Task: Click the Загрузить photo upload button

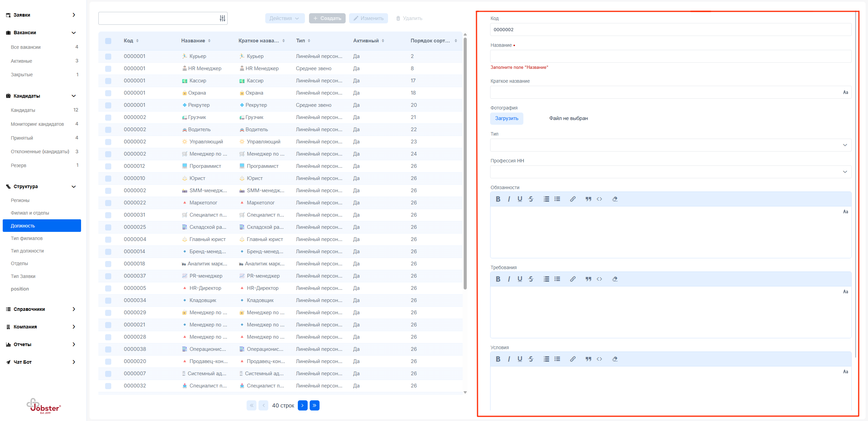Action: click(x=506, y=118)
